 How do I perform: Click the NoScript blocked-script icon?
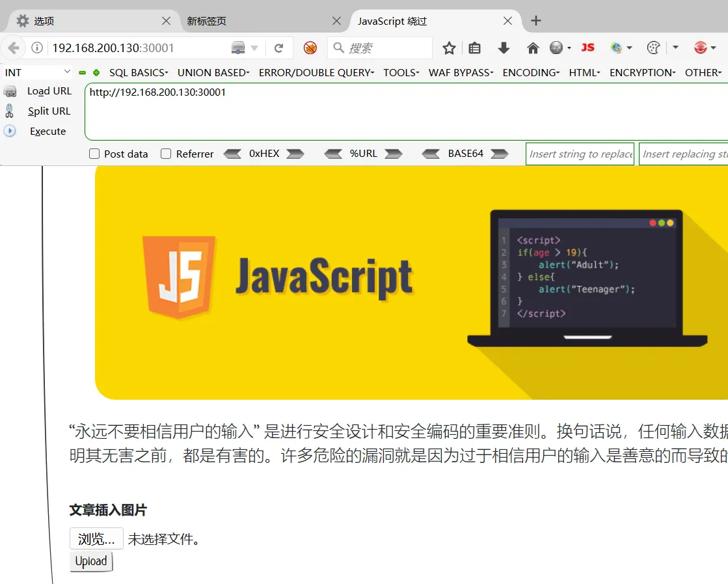tap(310, 48)
